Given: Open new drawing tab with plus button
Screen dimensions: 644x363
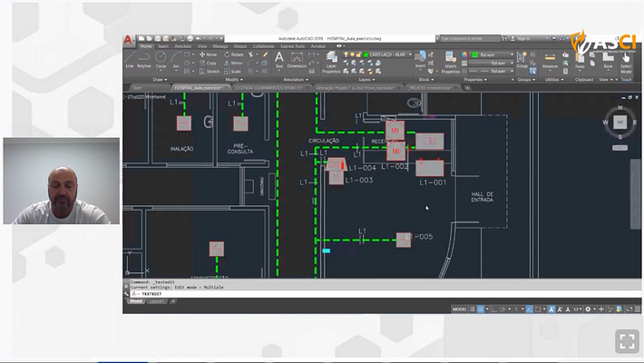Looking at the screenshot, I should click(467, 88).
